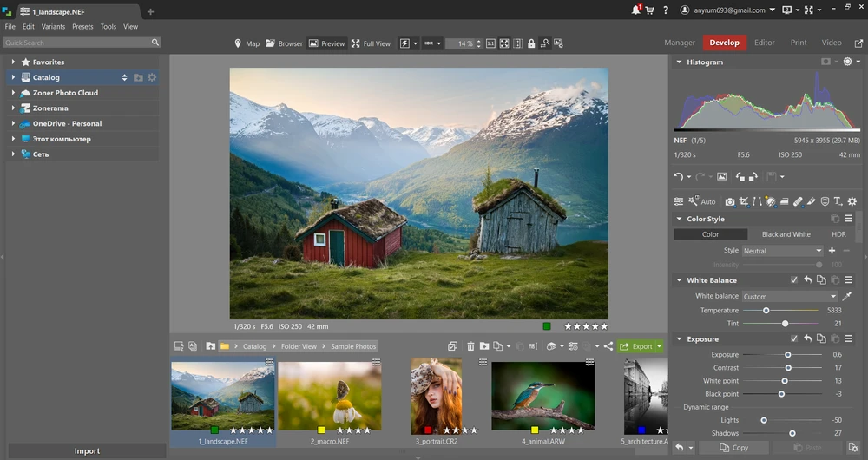868x460 pixels.
Task: Click the share icon next to Export
Action: point(608,346)
